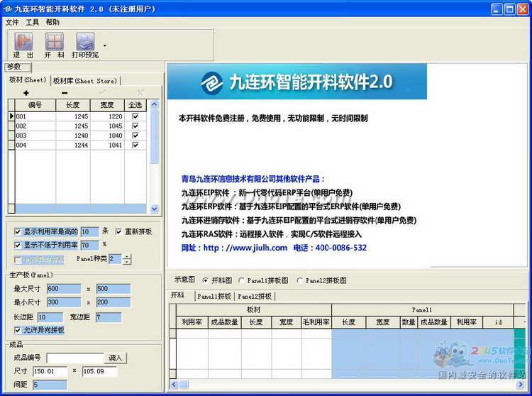Click the www.jiulh.com website link
The image size is (532, 396).
(245, 248)
